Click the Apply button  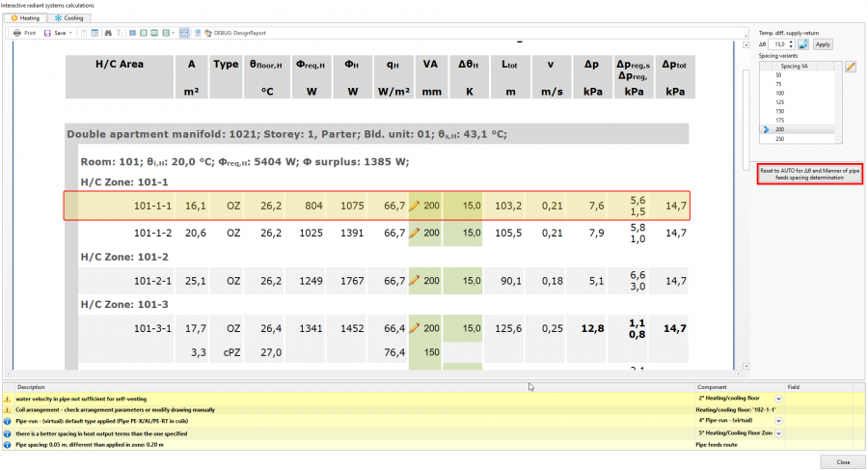823,44
